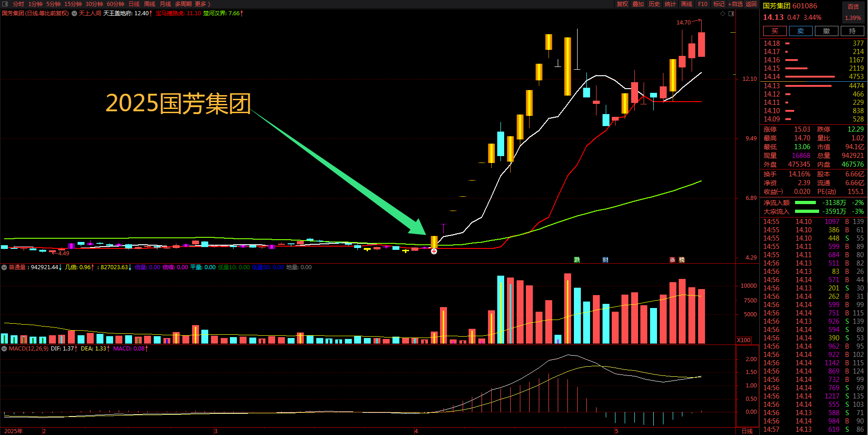Click the 卖 sell button
This screenshot has height=435, width=868.
coord(801,31)
